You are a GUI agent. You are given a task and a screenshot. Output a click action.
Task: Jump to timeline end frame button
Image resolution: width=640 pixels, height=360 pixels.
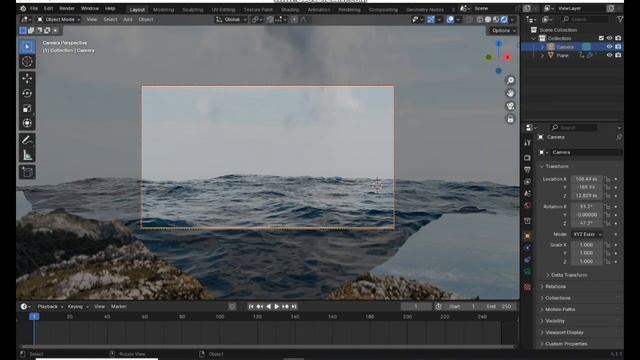(294, 306)
